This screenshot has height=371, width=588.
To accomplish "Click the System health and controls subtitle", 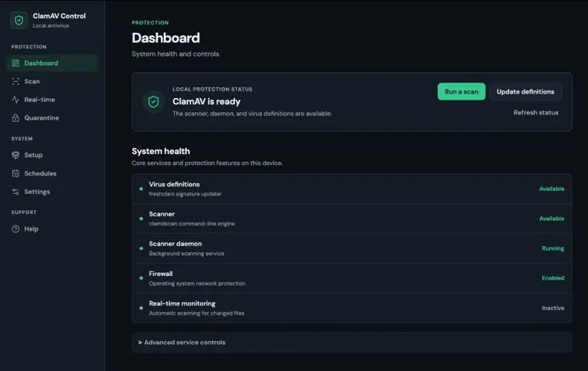I will [175, 54].
